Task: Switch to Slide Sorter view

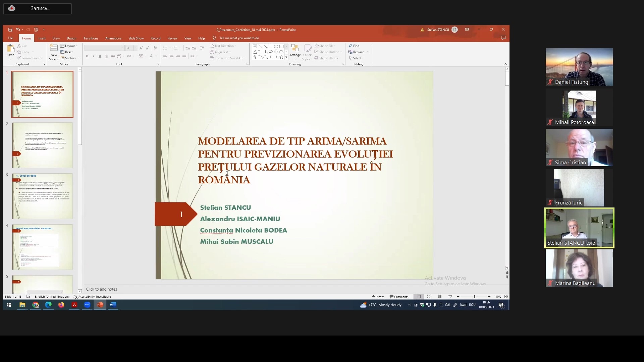Action: [429, 297]
